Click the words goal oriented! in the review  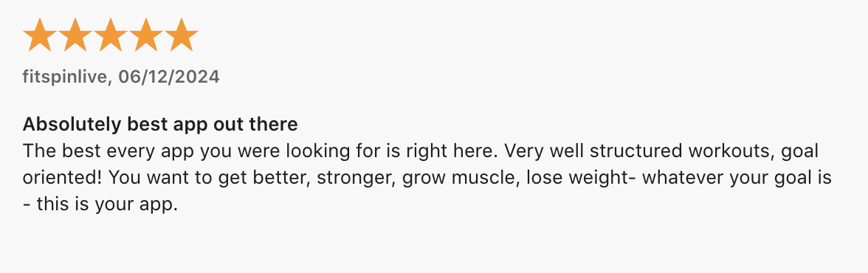(421, 165)
